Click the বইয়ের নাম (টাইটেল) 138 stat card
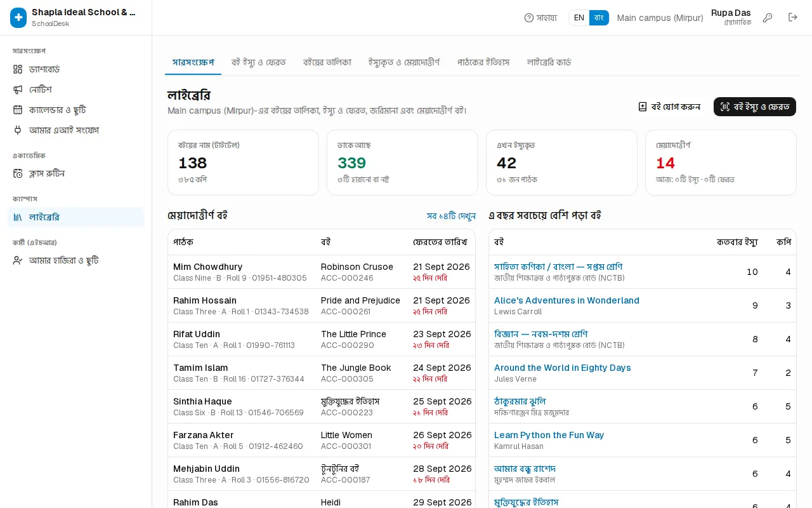 click(243, 163)
